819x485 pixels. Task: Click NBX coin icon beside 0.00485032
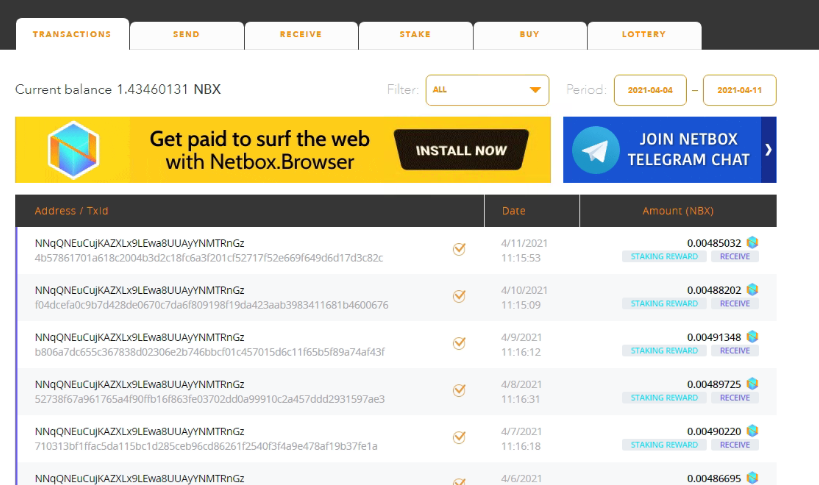point(752,242)
